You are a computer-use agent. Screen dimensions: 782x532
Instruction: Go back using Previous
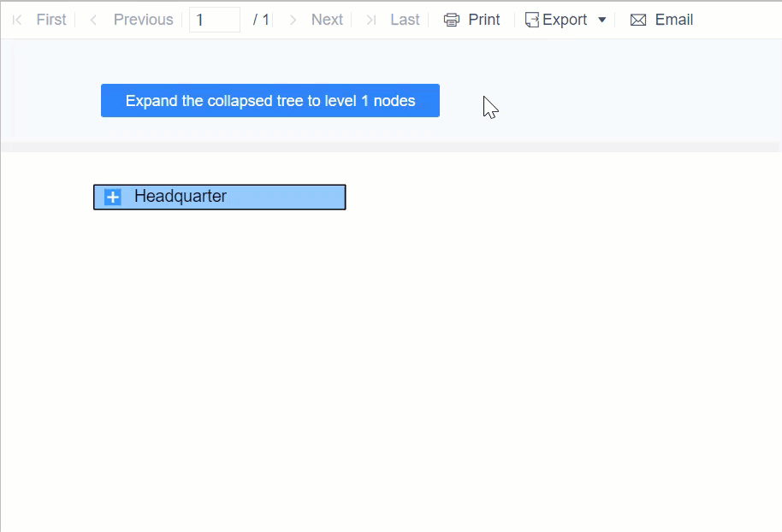point(143,19)
